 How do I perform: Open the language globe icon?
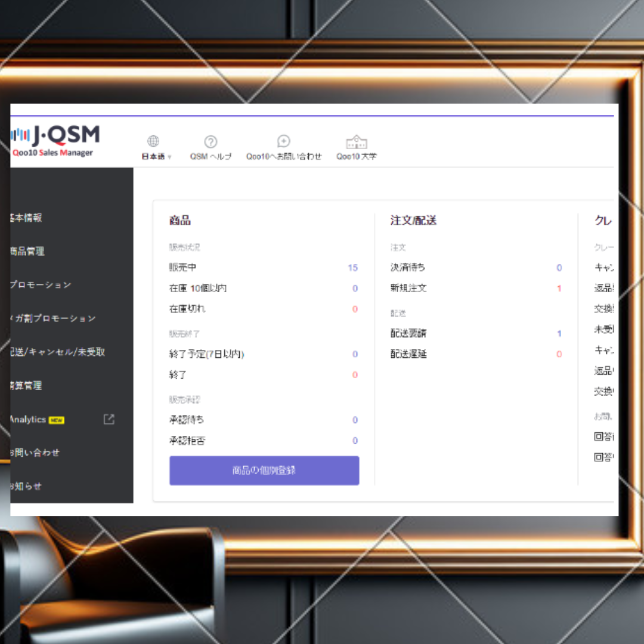coord(153,141)
